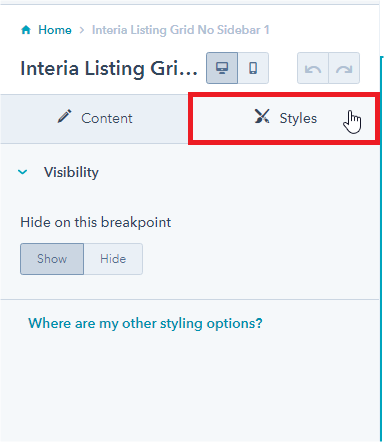Switch to desktop preview icon
This screenshot has width=384, height=442.
pyautogui.click(x=222, y=68)
